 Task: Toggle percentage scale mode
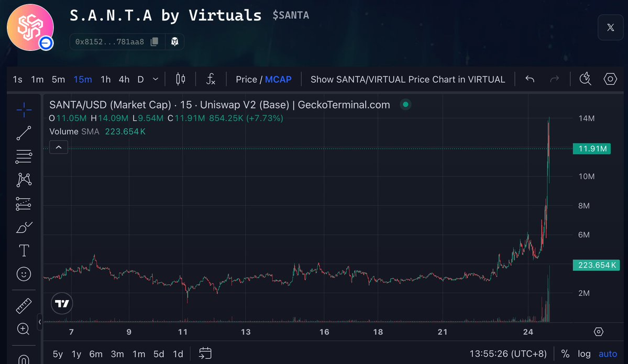pyautogui.click(x=565, y=354)
